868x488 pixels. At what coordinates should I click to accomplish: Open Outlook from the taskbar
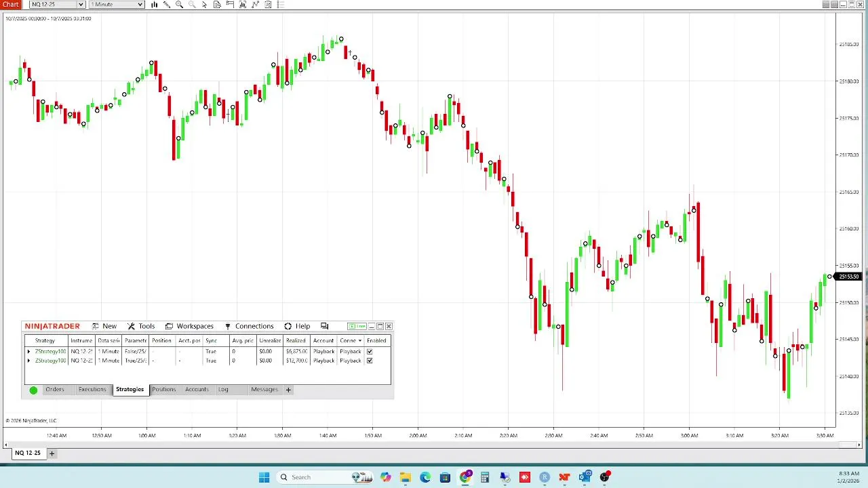(x=585, y=477)
